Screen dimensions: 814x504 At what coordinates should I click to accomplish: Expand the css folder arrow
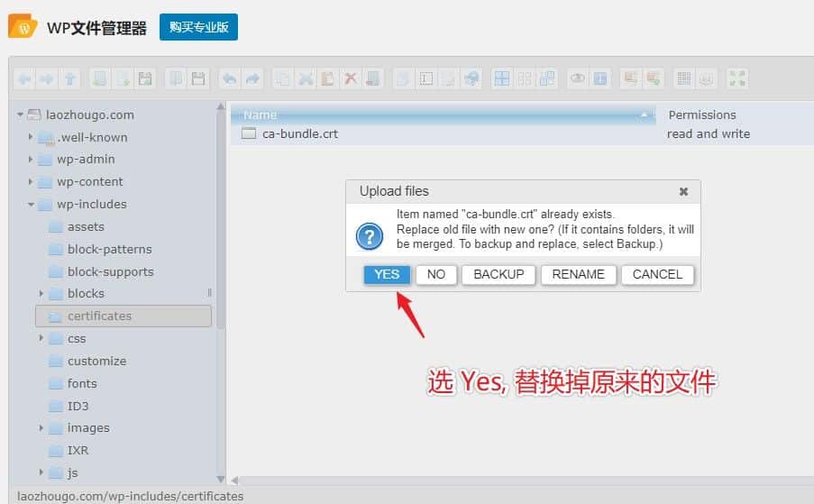(41, 338)
